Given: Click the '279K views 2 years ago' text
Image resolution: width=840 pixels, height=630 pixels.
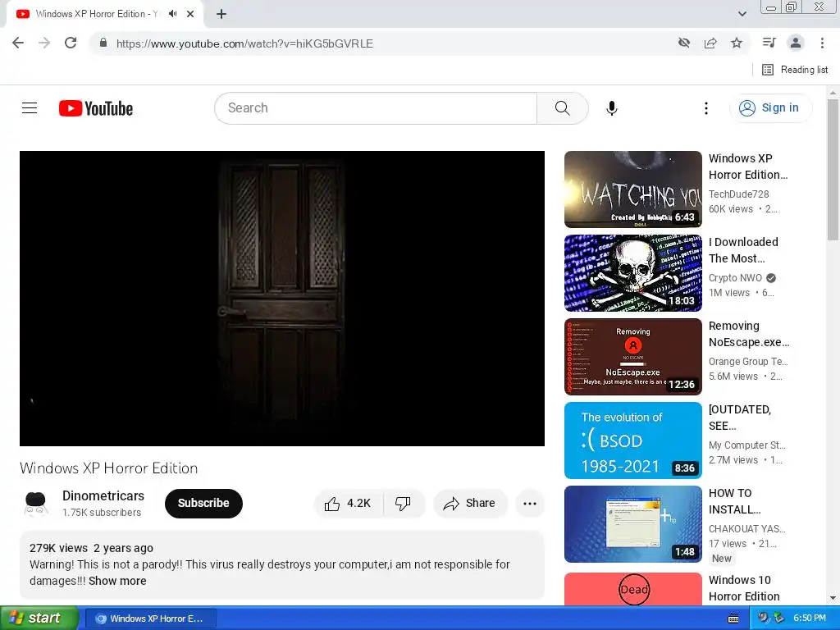Looking at the screenshot, I should coord(91,548).
